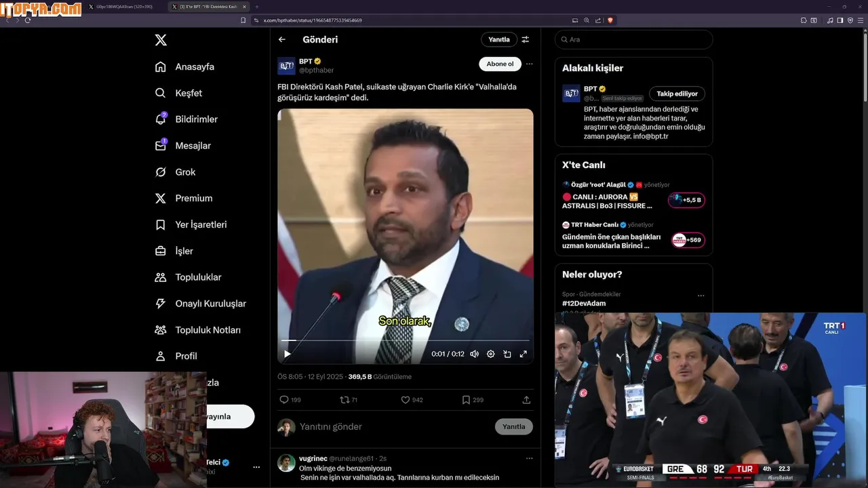The image size is (868, 488).
Task: Click the +569 live badge
Action: point(688,240)
